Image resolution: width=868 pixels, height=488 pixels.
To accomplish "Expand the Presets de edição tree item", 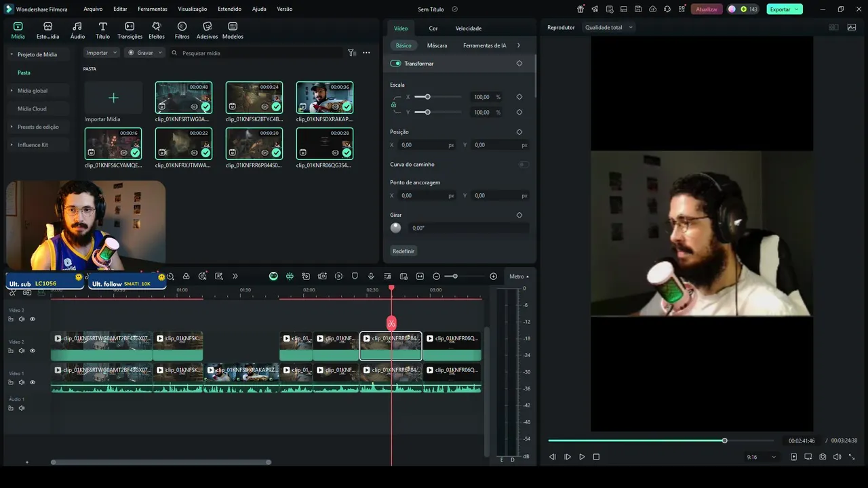I will click(x=12, y=127).
